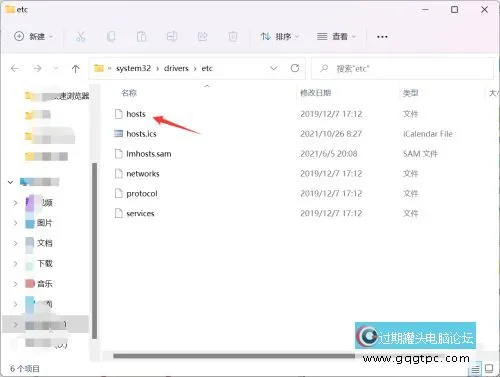Open the Sort (排序) dropdown

279,36
